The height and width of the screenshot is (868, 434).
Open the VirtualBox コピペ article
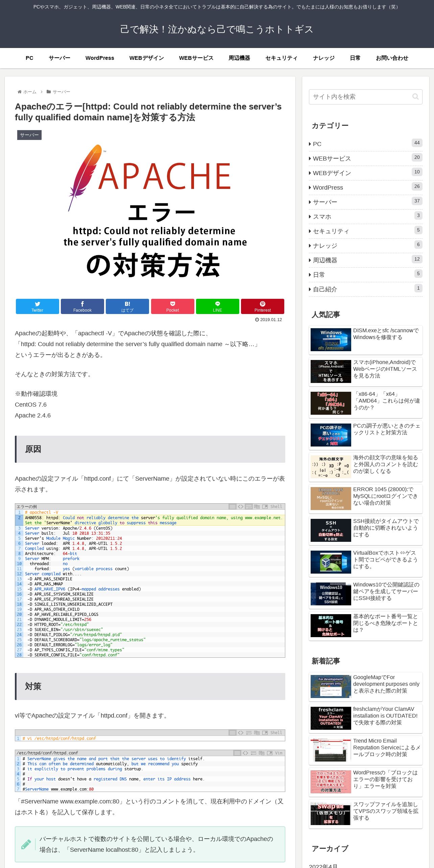tap(366, 562)
